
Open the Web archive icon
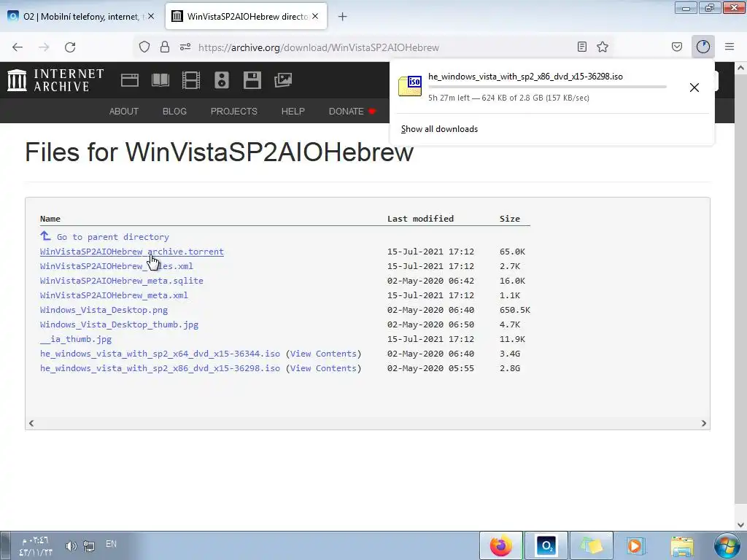[130, 80]
